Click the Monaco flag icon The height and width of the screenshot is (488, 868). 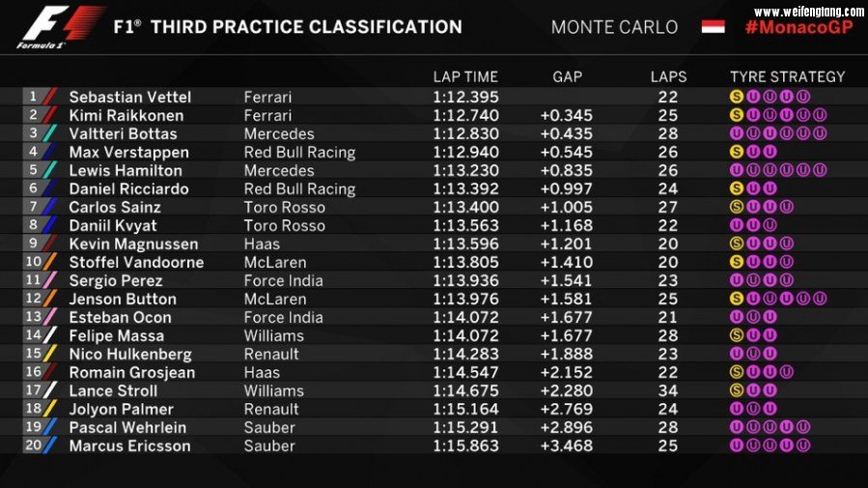tap(713, 26)
